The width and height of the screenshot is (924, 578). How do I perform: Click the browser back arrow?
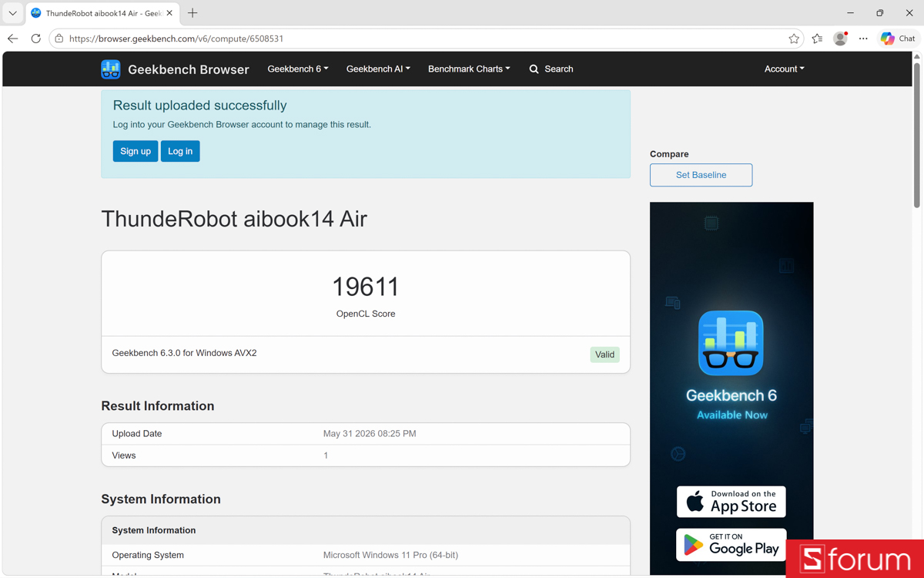[12, 39]
